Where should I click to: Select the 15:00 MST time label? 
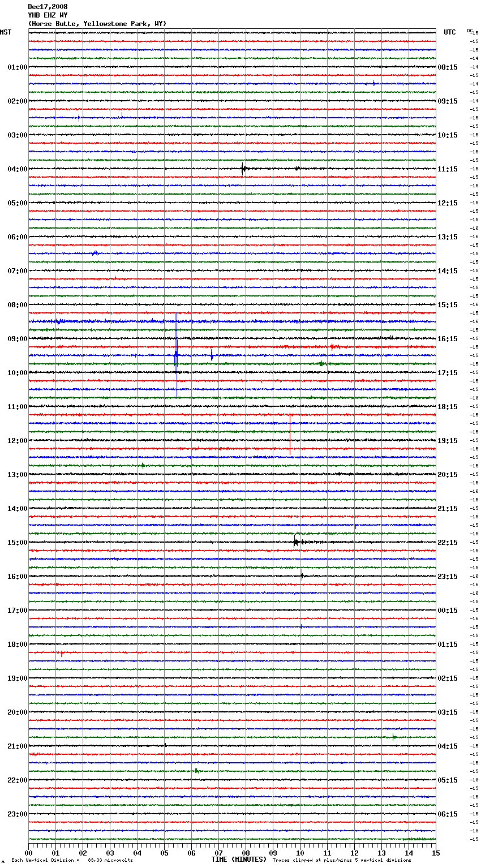pyautogui.click(x=18, y=543)
